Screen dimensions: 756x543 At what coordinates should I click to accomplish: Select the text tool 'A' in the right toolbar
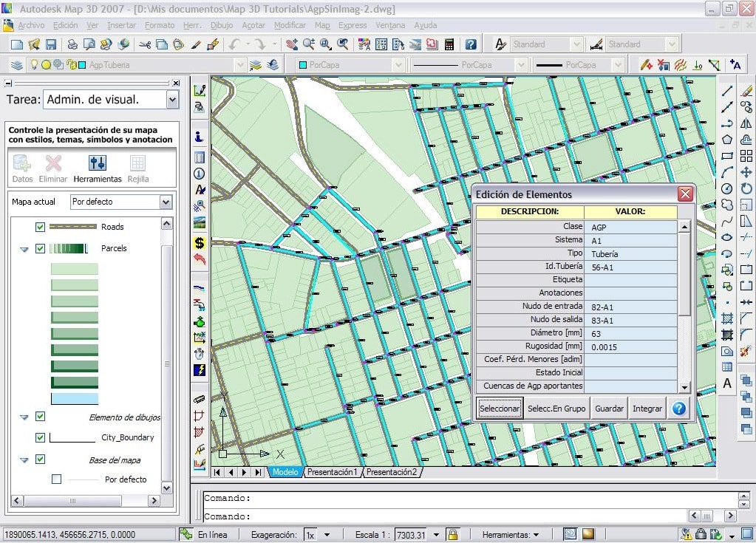(727, 383)
